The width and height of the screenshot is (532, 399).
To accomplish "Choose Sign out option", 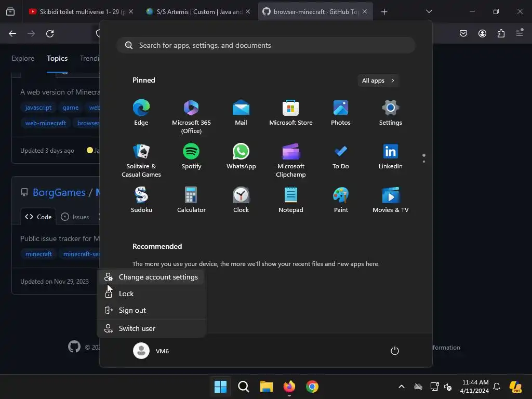I will (x=151, y=311).
